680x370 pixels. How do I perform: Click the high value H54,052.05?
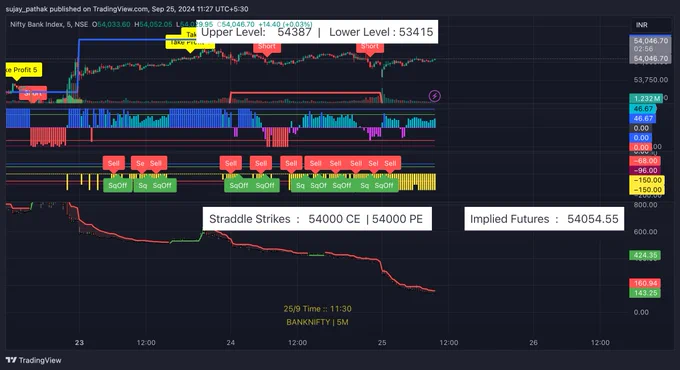153,24
